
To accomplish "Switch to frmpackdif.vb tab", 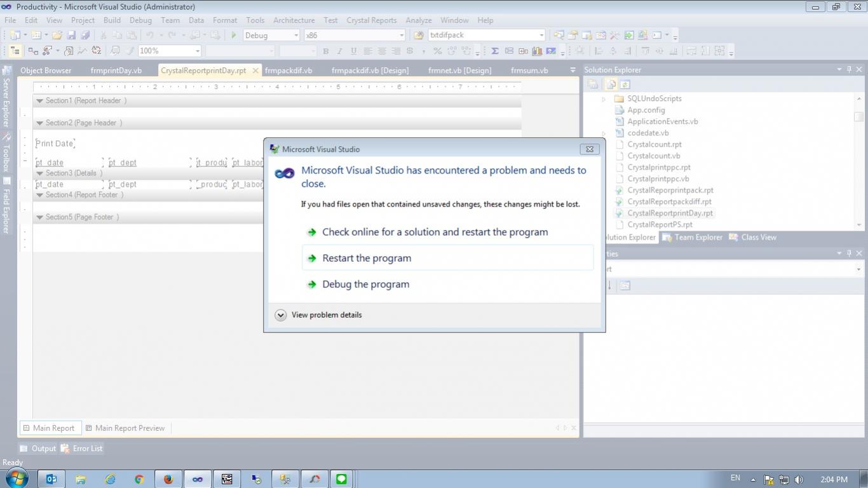I will click(288, 71).
